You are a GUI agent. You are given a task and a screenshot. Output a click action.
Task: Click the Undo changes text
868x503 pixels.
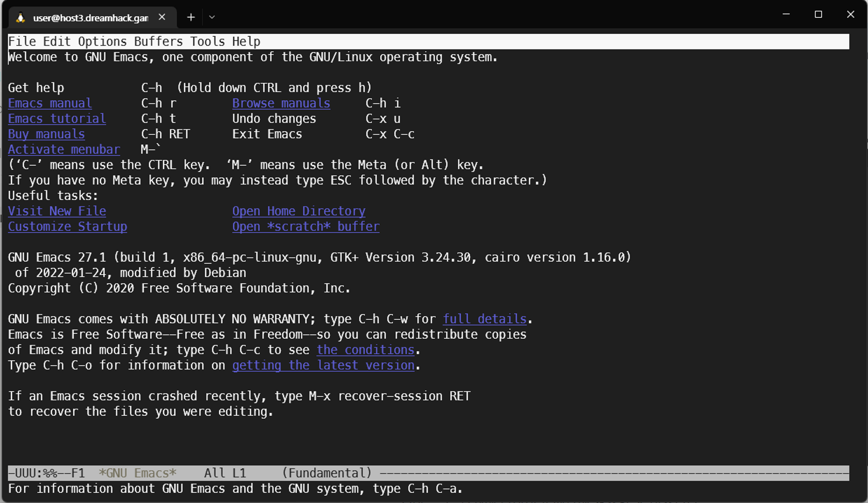tap(274, 119)
